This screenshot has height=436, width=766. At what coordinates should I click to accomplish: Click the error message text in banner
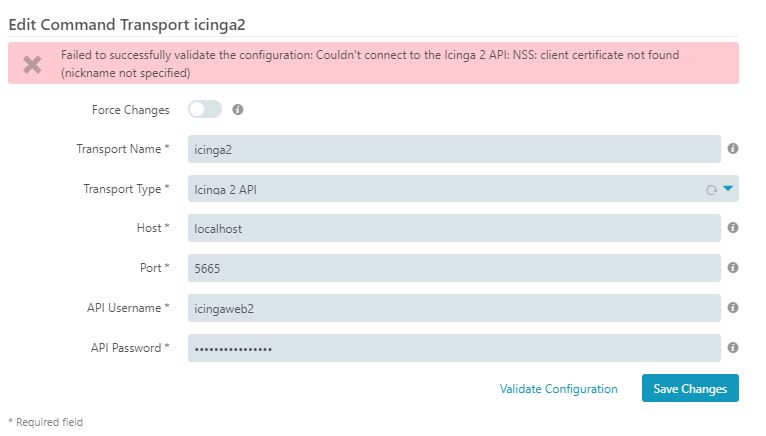point(370,64)
